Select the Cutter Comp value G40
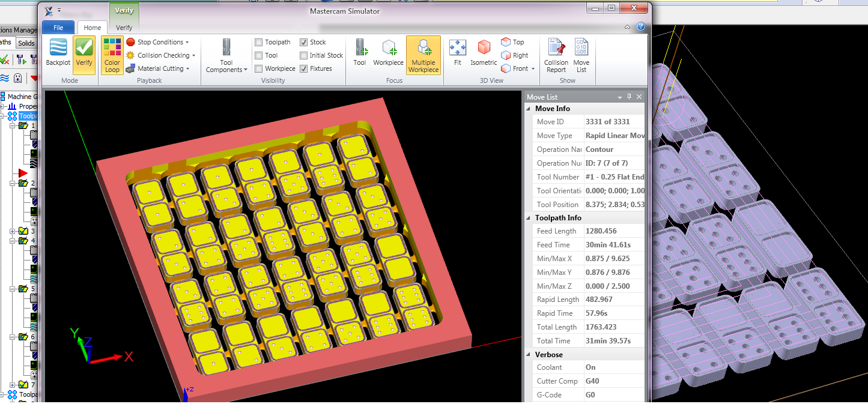The image size is (868, 404). [592, 381]
